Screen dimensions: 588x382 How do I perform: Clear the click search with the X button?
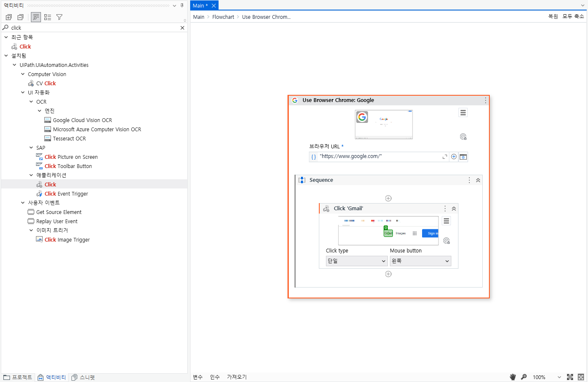(x=182, y=27)
